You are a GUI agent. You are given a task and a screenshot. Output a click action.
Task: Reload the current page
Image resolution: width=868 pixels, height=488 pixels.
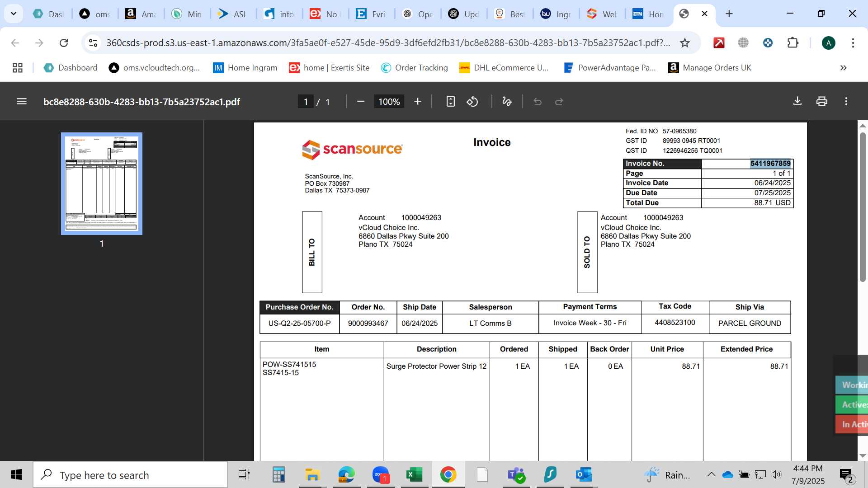pos(64,43)
